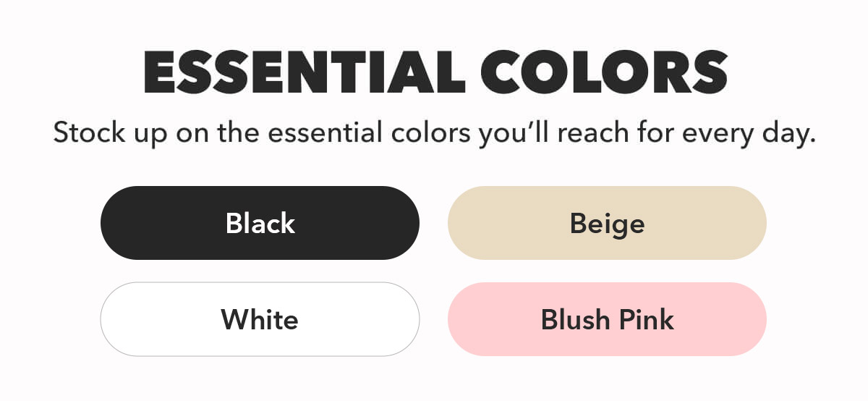Click the word COLORS in the title
Viewport: 868px width, 401px height.
[x=604, y=72]
